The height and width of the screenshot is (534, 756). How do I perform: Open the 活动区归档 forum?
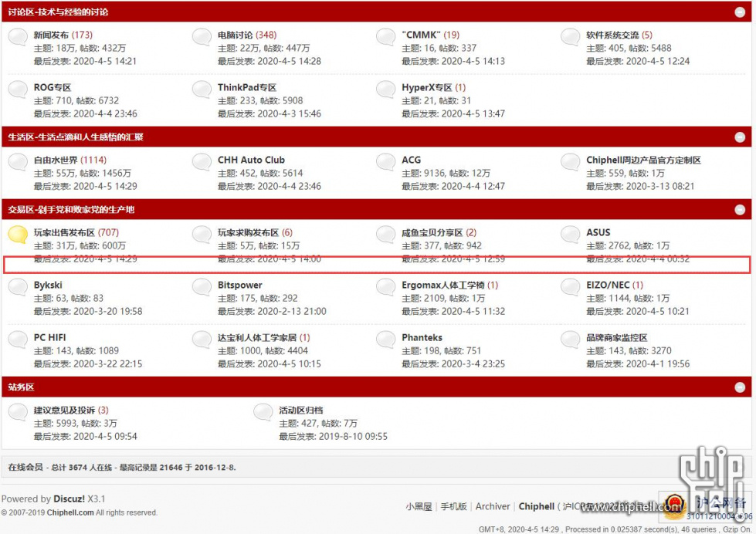pos(301,410)
